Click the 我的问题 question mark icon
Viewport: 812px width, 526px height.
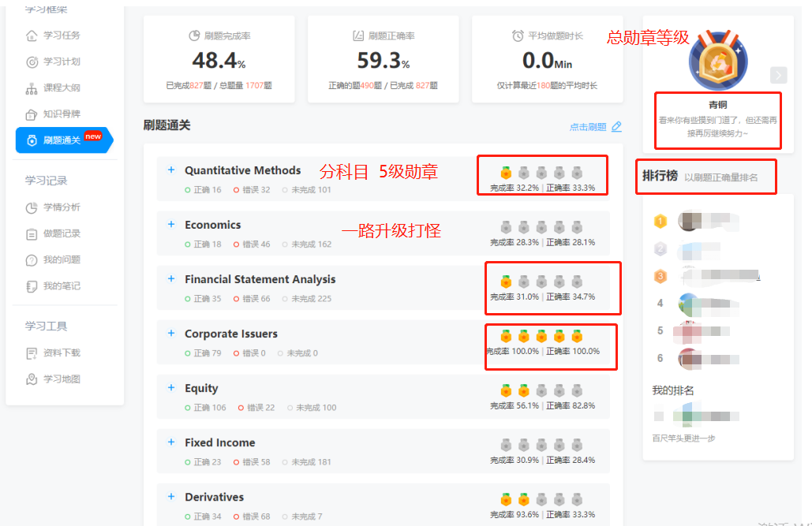coord(32,260)
